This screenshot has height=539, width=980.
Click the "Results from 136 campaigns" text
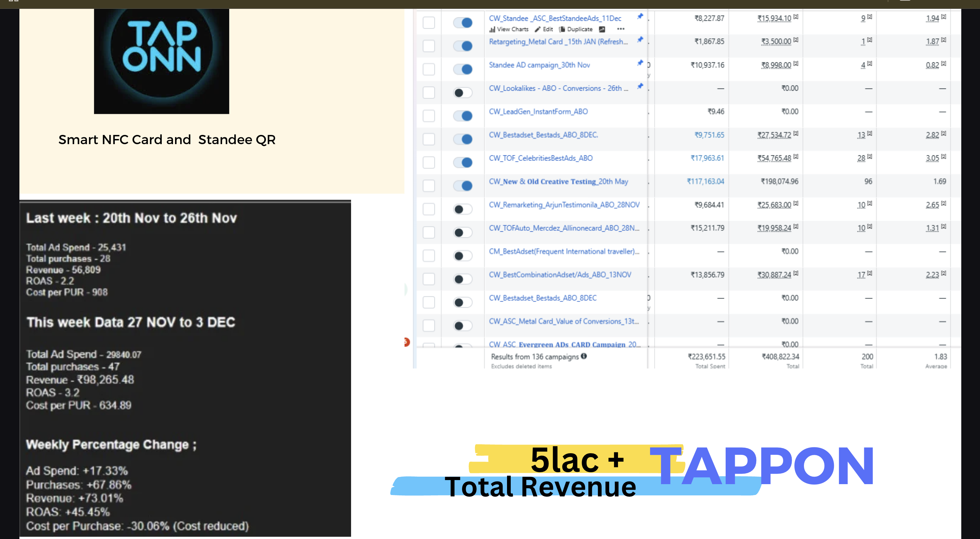click(535, 357)
